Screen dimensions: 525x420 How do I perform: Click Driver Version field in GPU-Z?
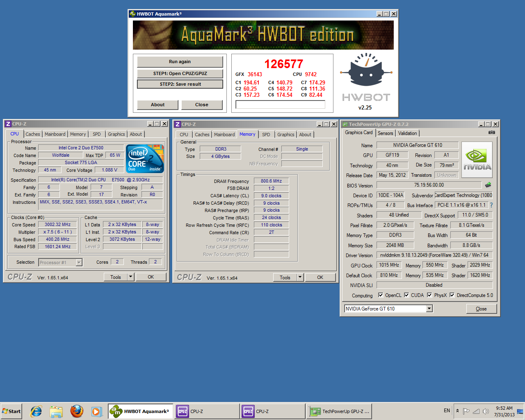(x=434, y=255)
